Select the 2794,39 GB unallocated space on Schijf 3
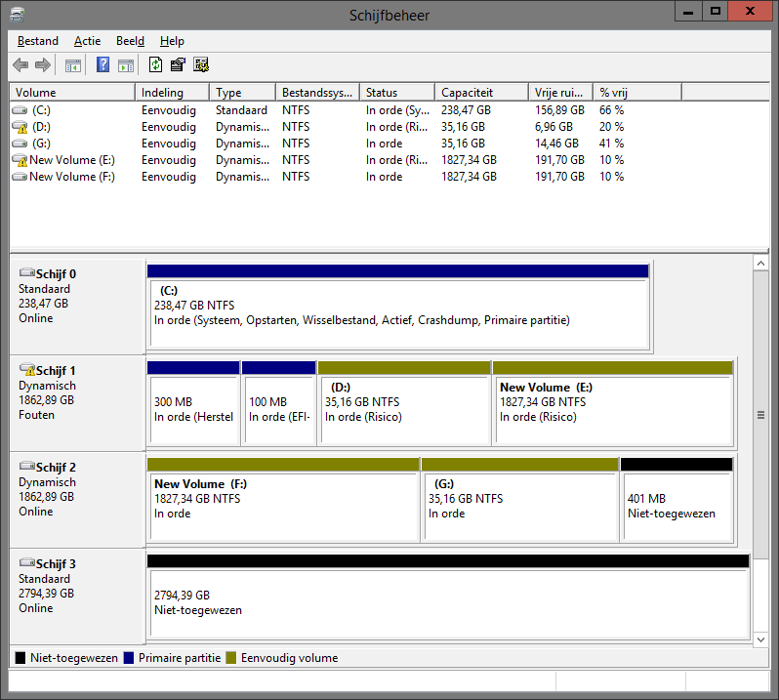Image resolution: width=779 pixels, height=700 pixels. click(447, 601)
